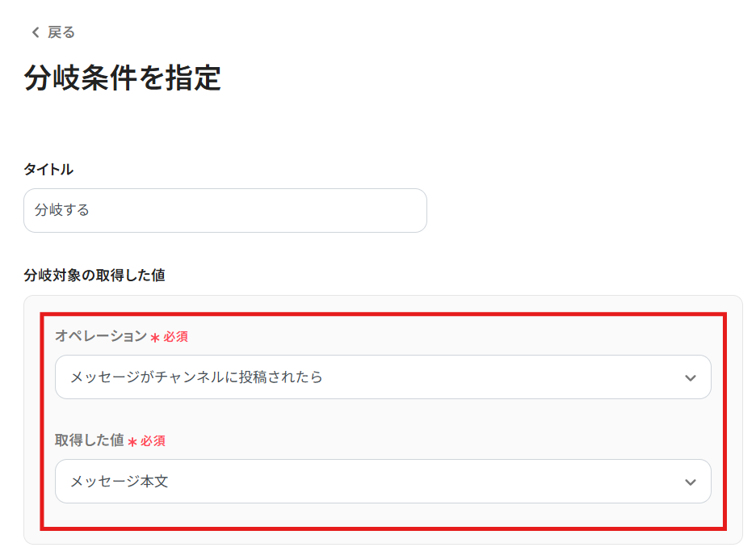The image size is (756, 560).
Task: Click メッセージがチャンネルに投稿されたら selected value
Action: click(196, 377)
